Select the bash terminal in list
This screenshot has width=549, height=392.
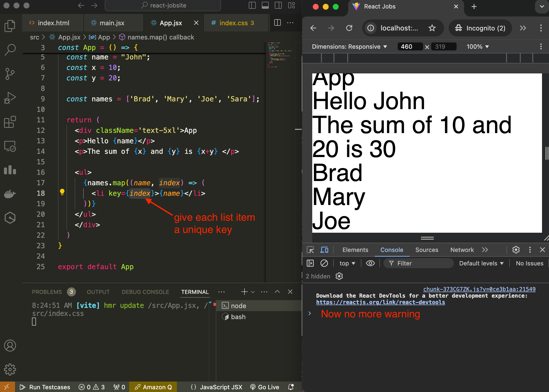pos(259,317)
